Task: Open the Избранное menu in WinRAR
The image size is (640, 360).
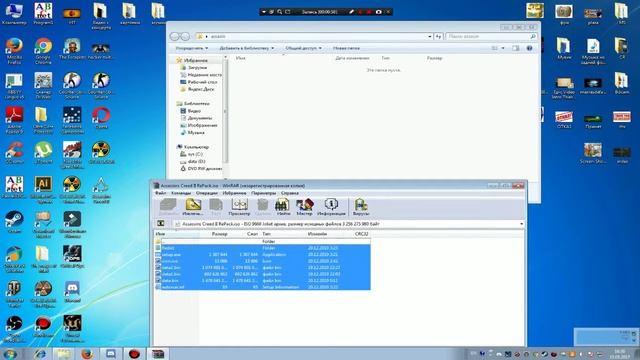Action: tap(234, 193)
